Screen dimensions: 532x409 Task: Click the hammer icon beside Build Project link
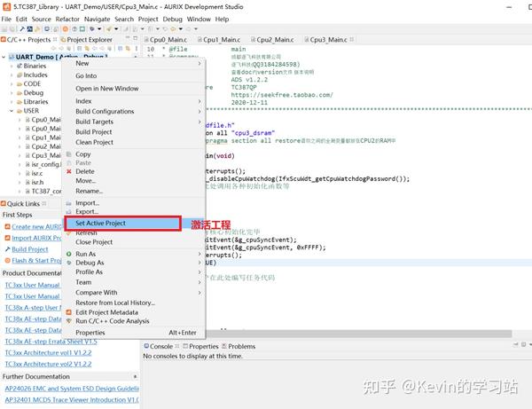[x=7, y=249]
